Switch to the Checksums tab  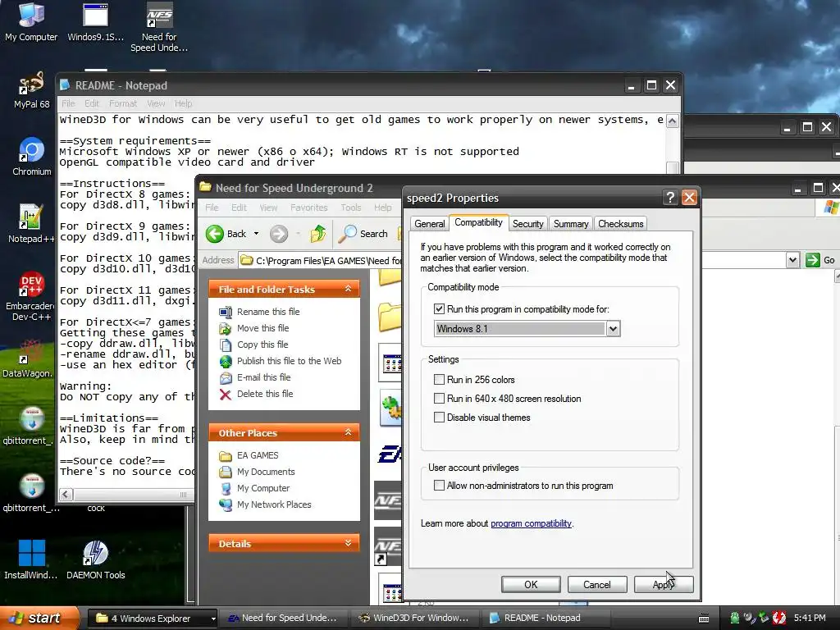tap(620, 224)
